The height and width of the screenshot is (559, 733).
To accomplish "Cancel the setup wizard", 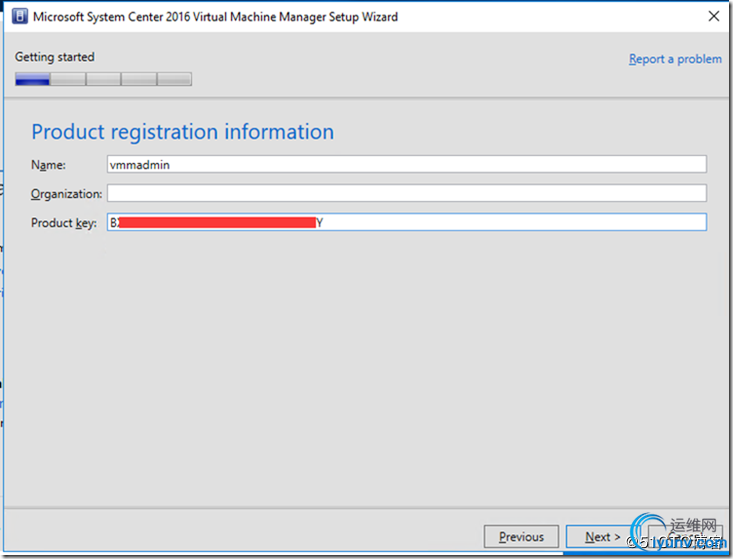I will coord(690,537).
